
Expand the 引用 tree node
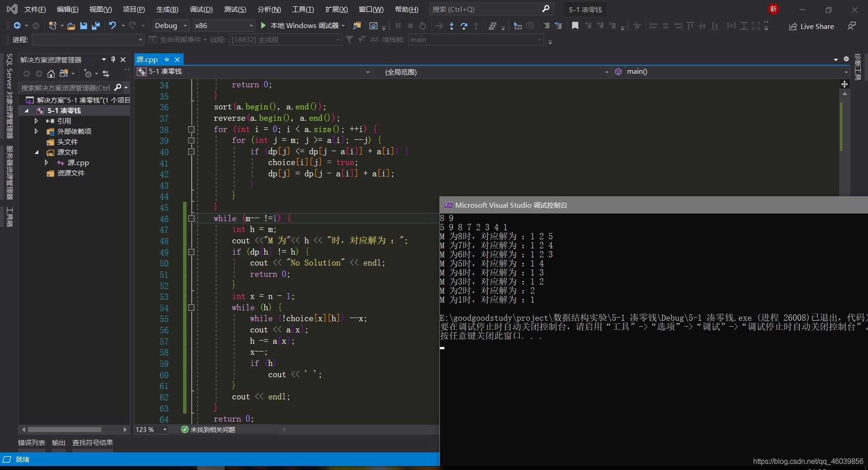coord(36,121)
